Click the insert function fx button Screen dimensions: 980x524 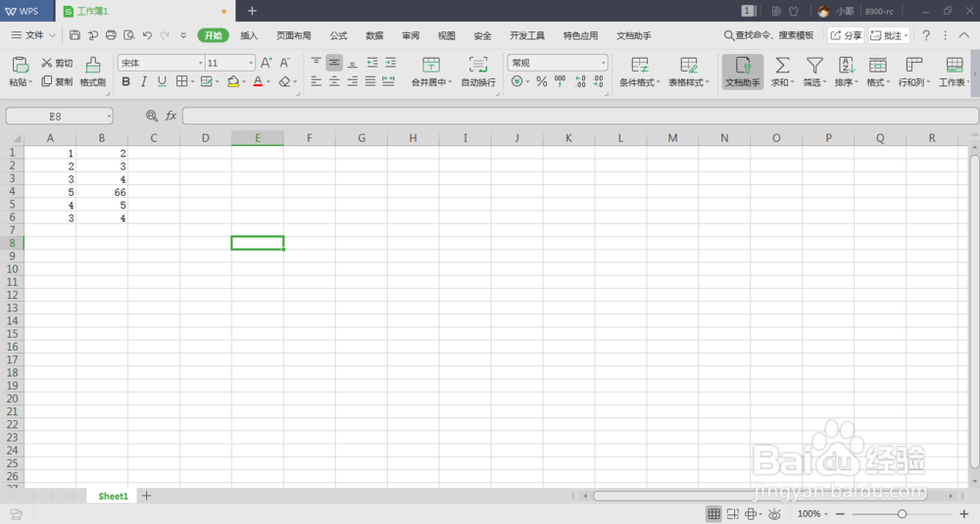pyautogui.click(x=171, y=117)
